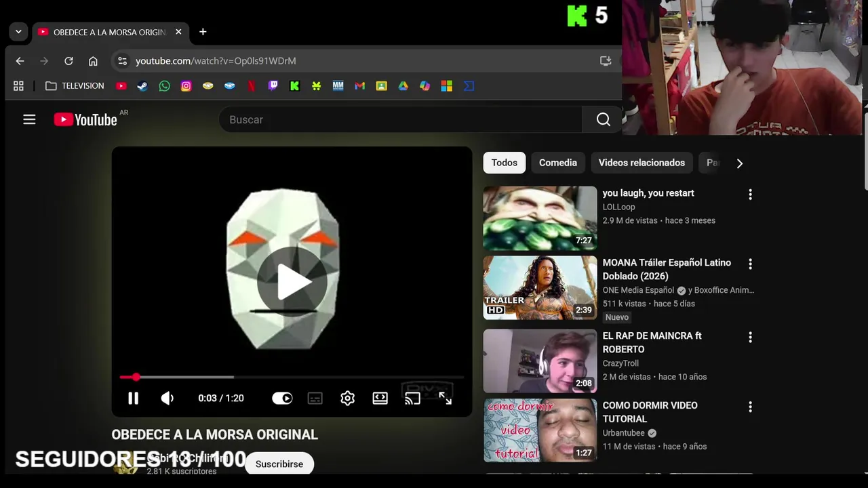Open 'you laugh, you restart' thumbnail
The image size is (868, 488).
point(540,218)
